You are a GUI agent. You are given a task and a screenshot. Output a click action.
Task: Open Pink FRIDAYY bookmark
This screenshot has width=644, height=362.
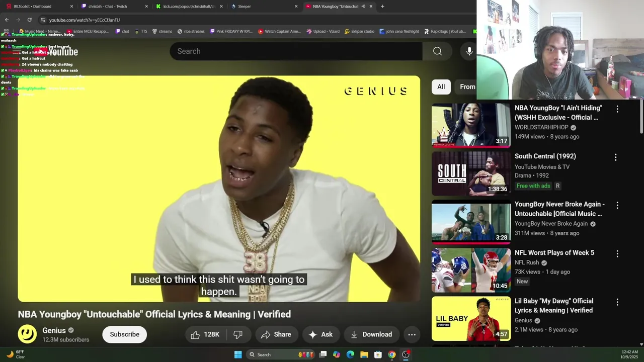point(231,31)
